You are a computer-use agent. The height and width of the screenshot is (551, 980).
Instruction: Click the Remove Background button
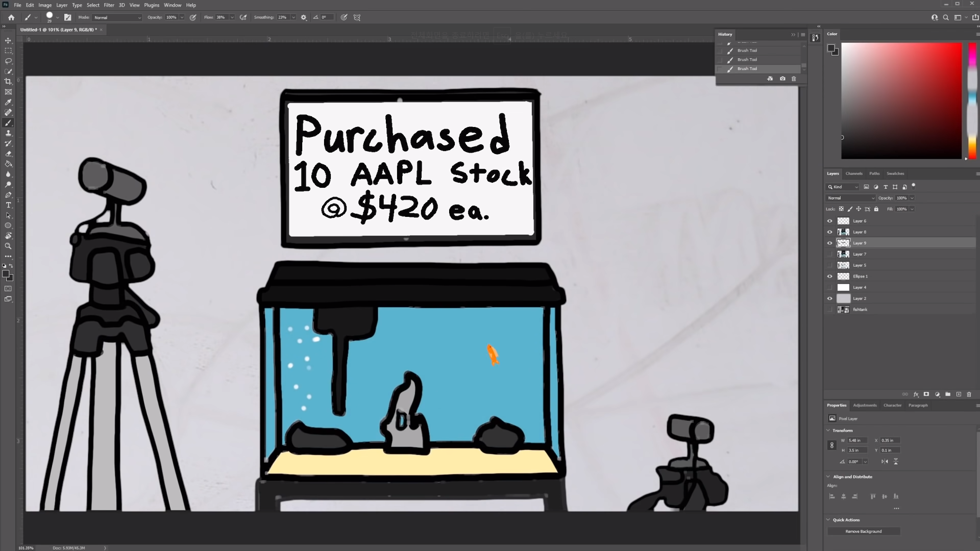[x=864, y=532]
